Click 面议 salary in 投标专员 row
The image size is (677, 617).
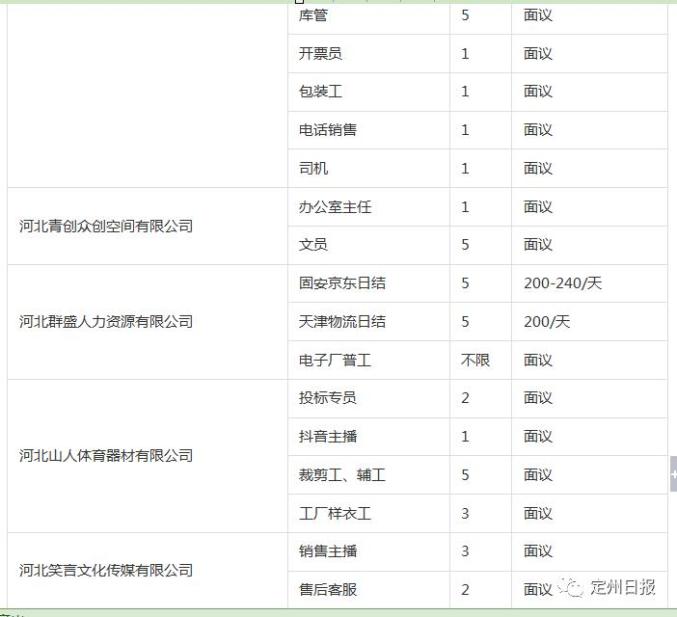tap(538, 398)
